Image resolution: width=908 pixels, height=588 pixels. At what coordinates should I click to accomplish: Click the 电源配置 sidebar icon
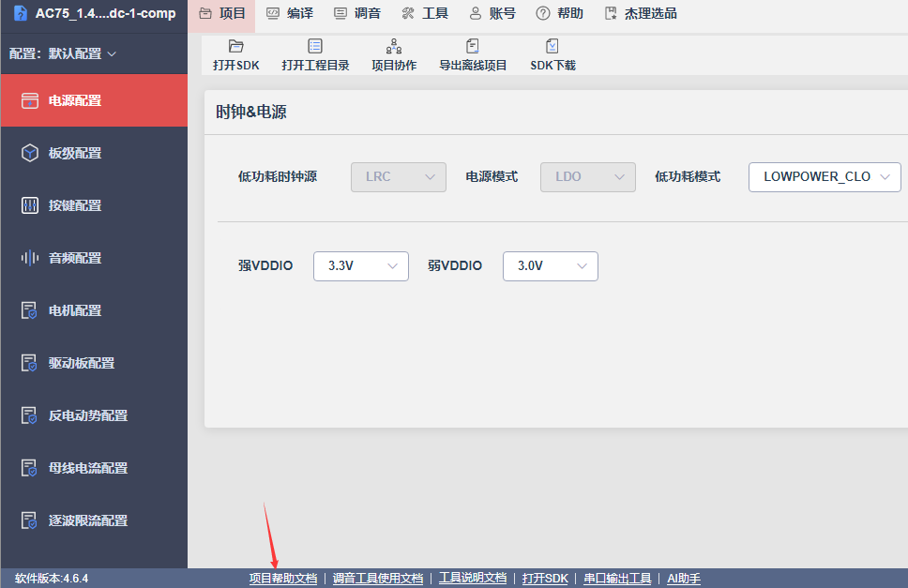(30, 100)
